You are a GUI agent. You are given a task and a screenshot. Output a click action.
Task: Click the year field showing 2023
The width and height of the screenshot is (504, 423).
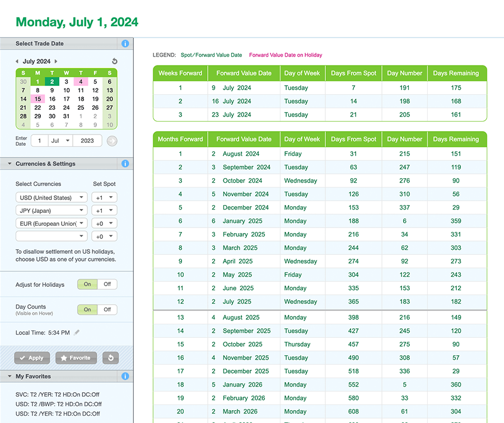pos(87,141)
